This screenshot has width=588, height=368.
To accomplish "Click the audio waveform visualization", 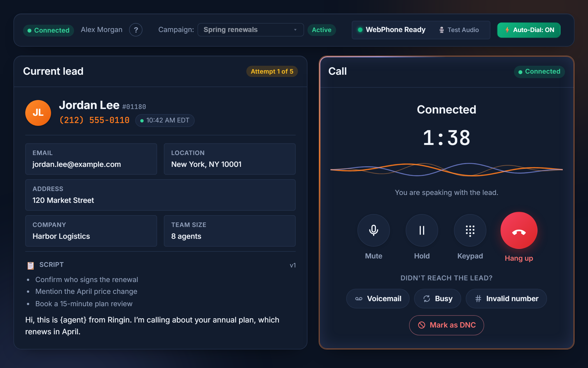I will pos(446,169).
